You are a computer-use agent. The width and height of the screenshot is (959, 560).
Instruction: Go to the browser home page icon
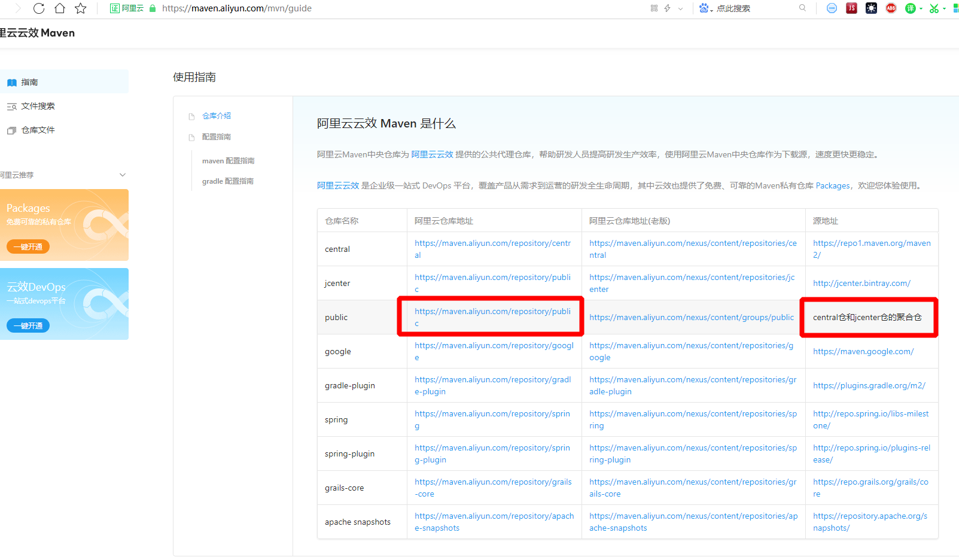tap(60, 8)
